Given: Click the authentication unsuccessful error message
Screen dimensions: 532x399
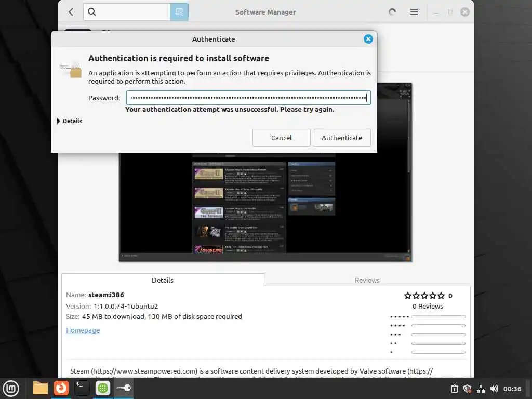Looking at the screenshot, I should (230, 109).
